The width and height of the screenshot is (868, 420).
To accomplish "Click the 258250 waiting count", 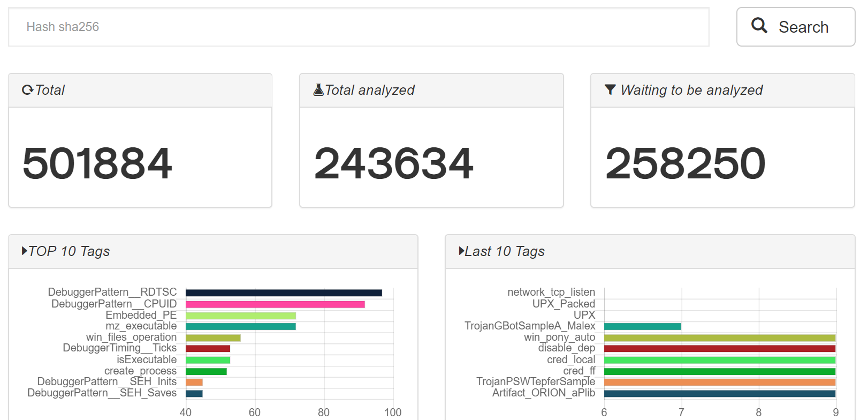I will pos(686,163).
